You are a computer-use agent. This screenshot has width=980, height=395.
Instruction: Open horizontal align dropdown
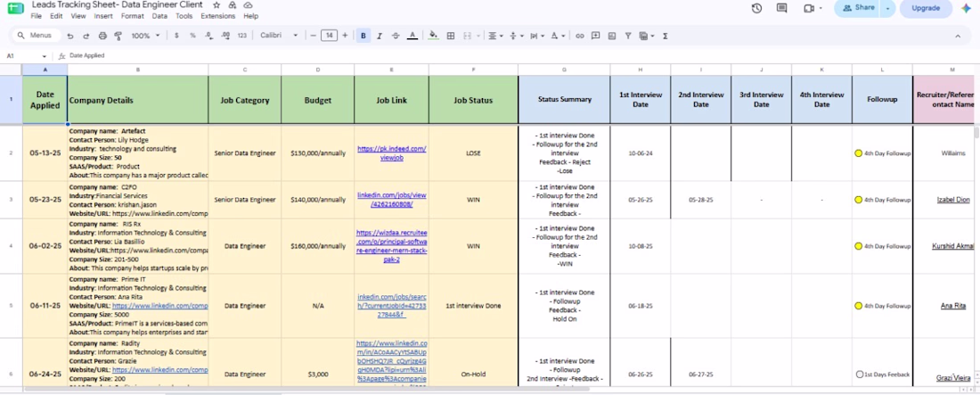tap(495, 36)
